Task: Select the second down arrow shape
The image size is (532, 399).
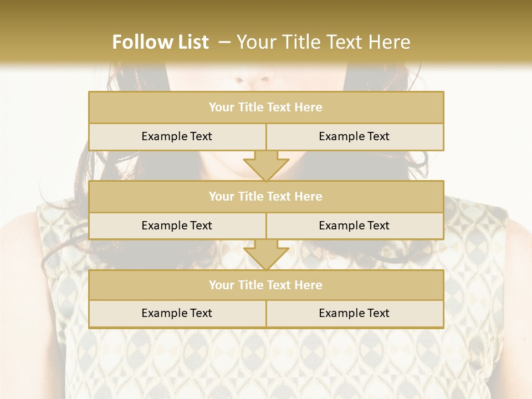Action: coord(266,255)
